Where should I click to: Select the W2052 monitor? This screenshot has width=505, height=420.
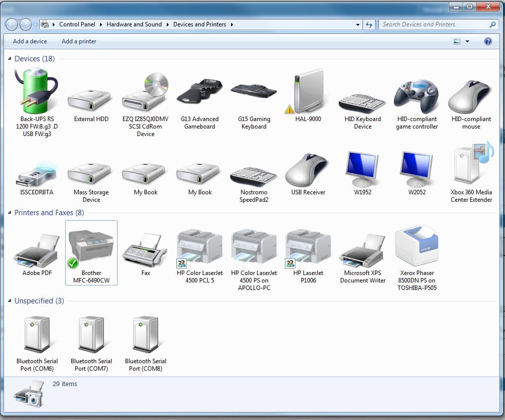click(x=417, y=173)
